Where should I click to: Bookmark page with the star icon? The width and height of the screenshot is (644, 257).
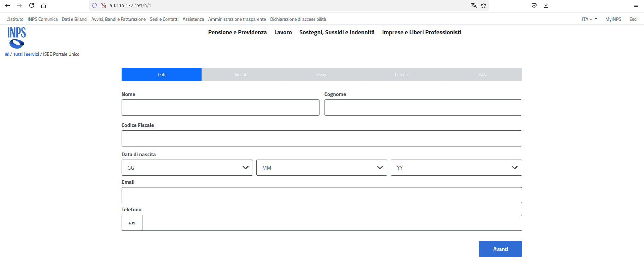click(x=483, y=5)
